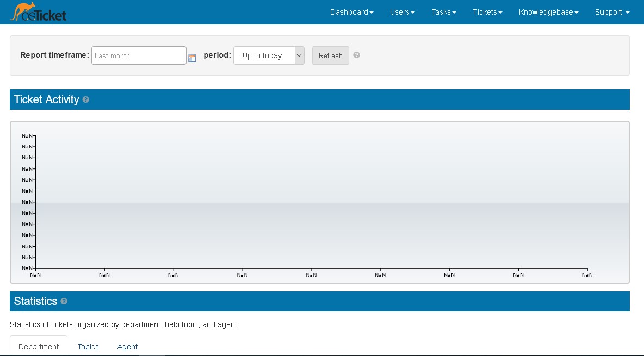Image resolution: width=644 pixels, height=356 pixels.
Task: Click the 'Report timeframe:' label
Action: coord(54,55)
